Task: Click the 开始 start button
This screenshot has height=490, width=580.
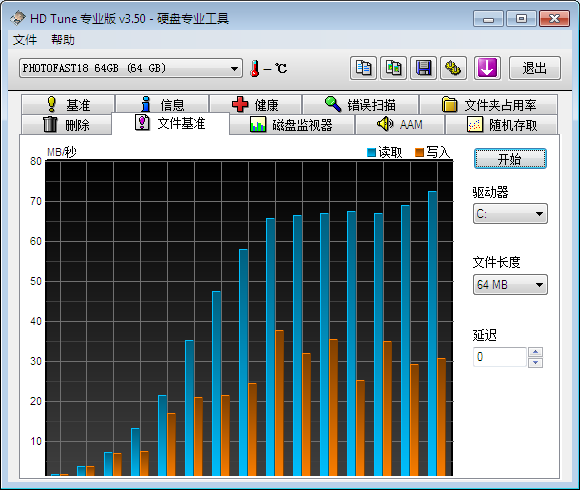Action: click(510, 159)
